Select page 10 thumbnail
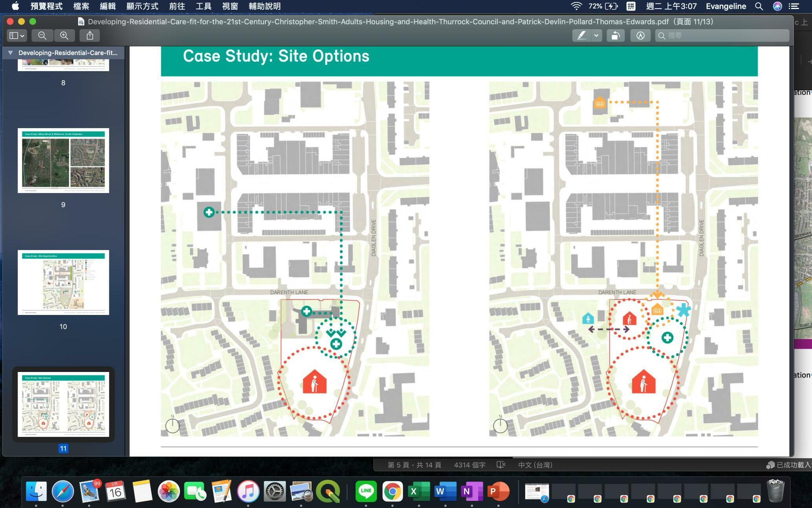Screen dimensions: 812x508 coord(63,282)
